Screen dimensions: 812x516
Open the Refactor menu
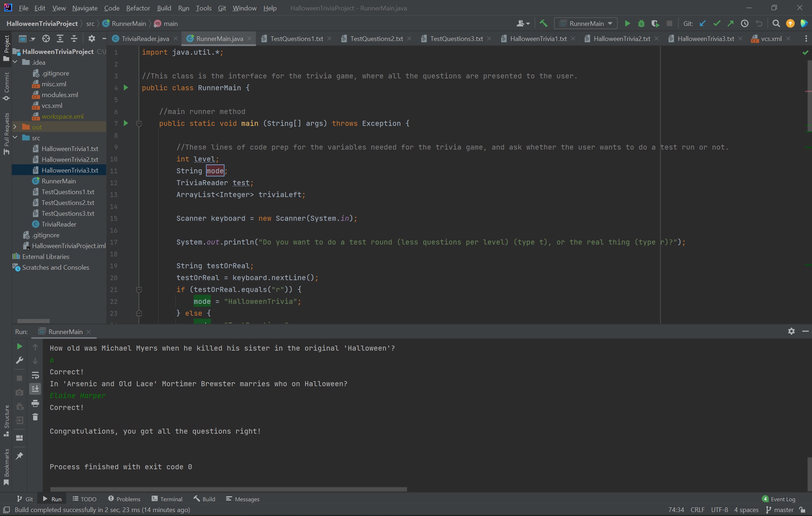(x=138, y=8)
